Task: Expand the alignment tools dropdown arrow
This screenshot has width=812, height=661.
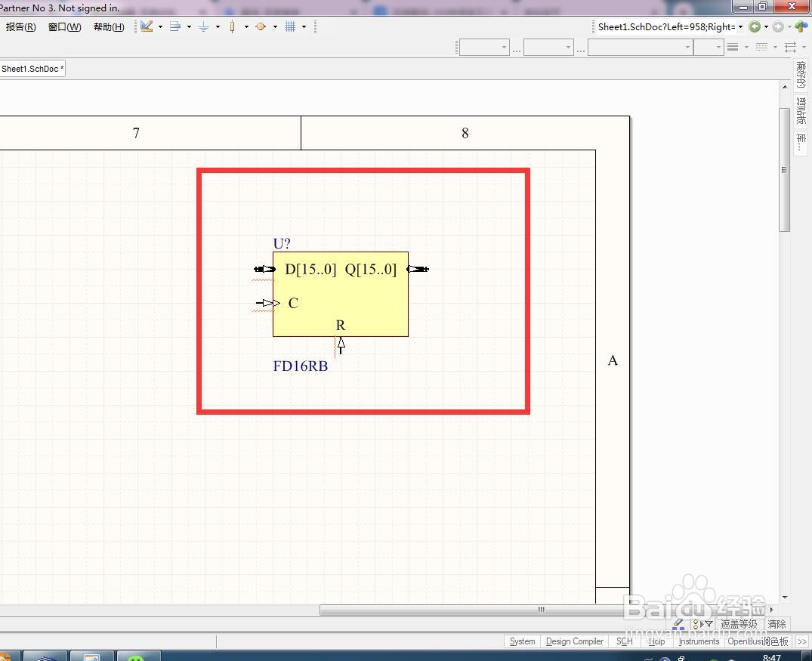Action: (x=189, y=26)
